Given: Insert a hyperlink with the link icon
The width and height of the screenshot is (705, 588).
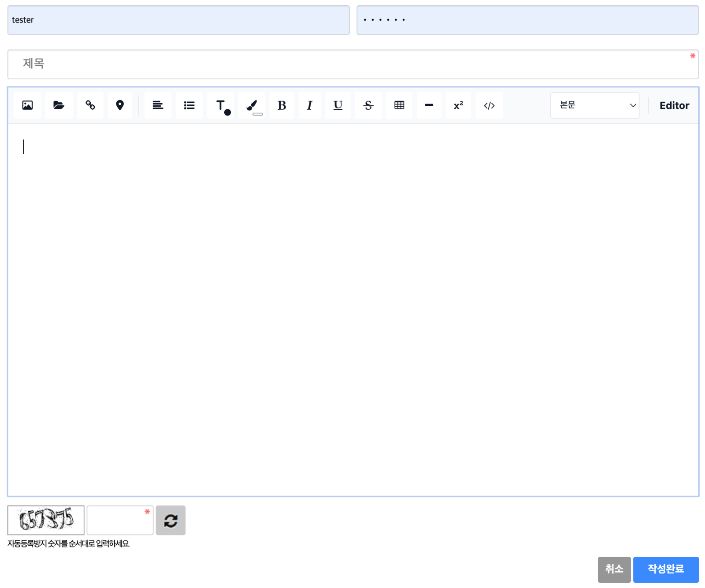Looking at the screenshot, I should tap(90, 105).
